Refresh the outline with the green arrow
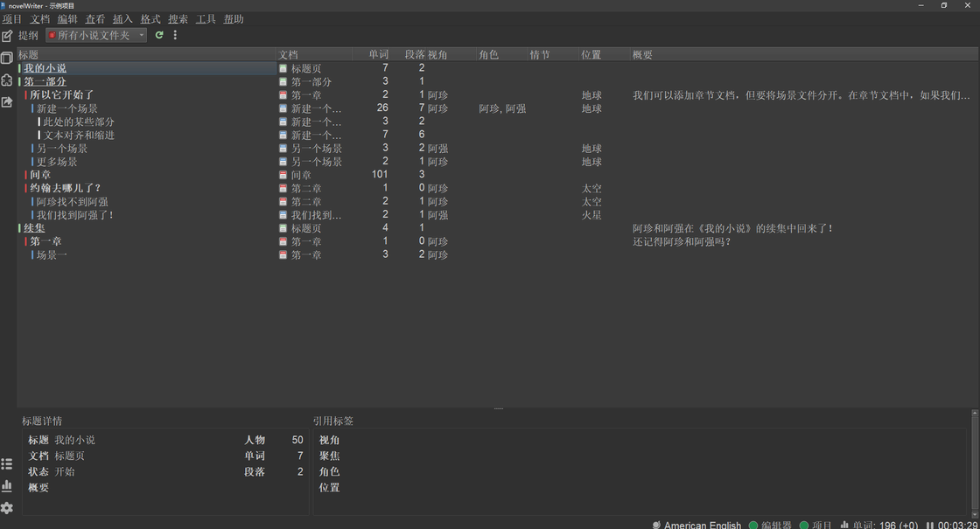Screen dimensions: 980x529 click(x=159, y=35)
